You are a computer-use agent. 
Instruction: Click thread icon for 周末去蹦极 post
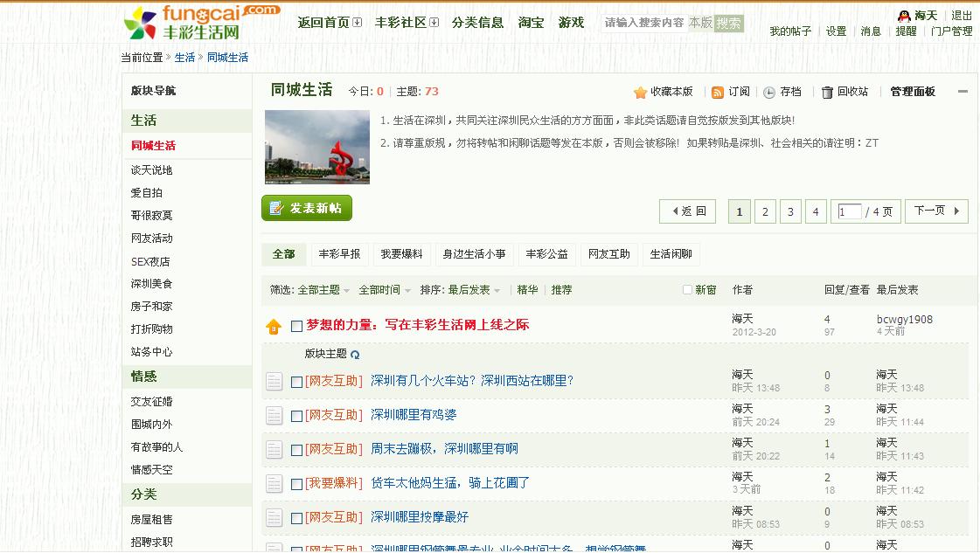274,449
